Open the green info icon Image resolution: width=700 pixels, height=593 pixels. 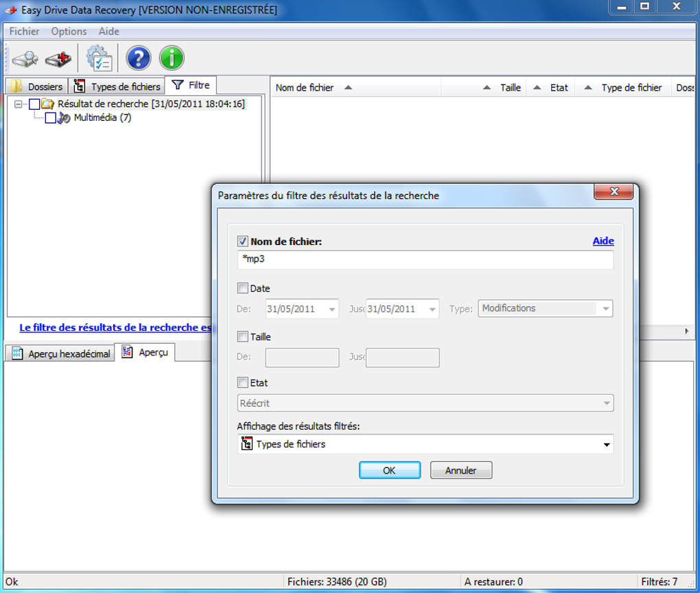[x=172, y=58]
